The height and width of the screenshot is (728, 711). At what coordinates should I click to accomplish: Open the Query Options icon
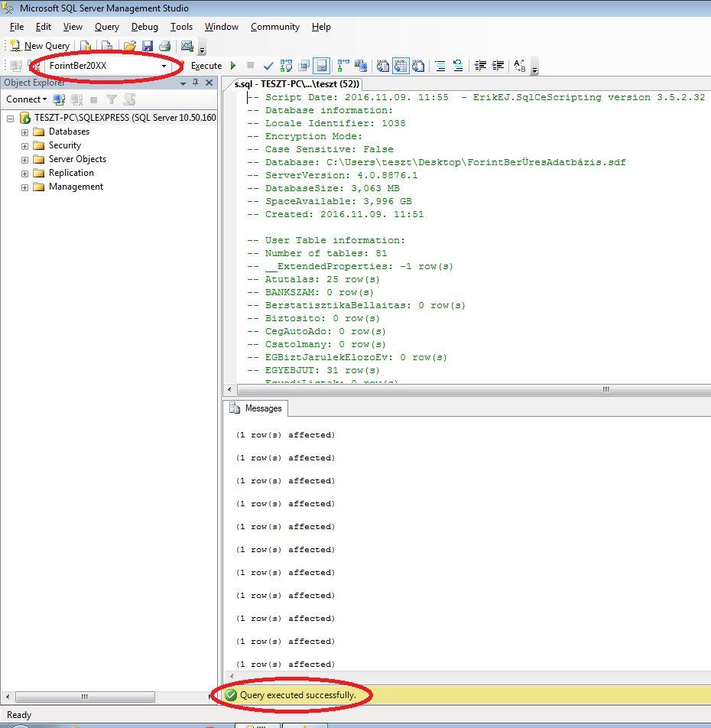coord(304,66)
